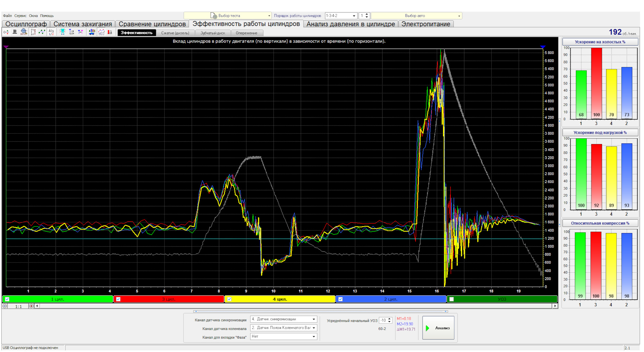Click the ruler/measurement scale toolbar icon
644x352 pixels.
pos(33,32)
